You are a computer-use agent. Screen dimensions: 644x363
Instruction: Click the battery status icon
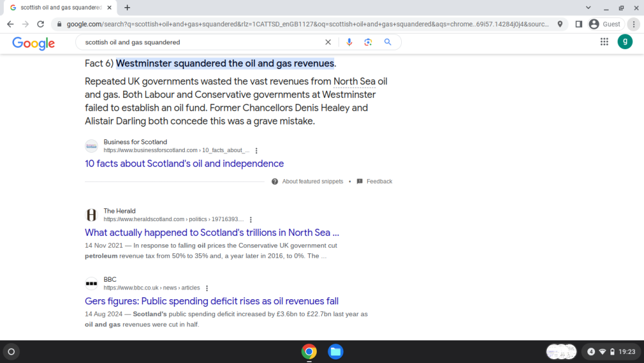612,351
